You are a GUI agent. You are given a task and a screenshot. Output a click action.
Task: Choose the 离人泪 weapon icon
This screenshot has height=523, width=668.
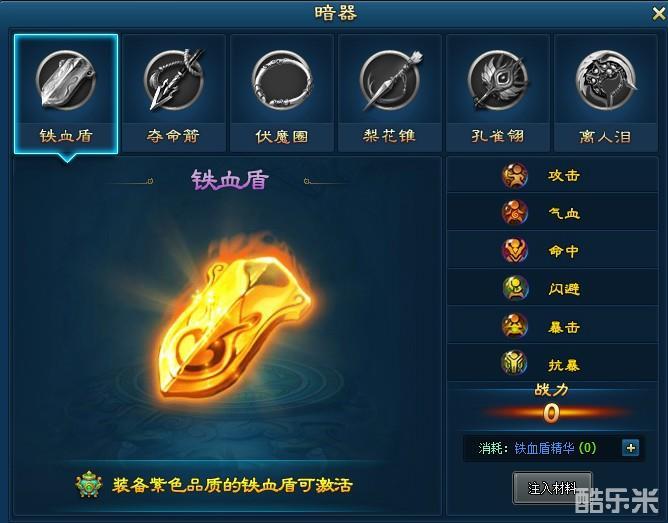606,80
